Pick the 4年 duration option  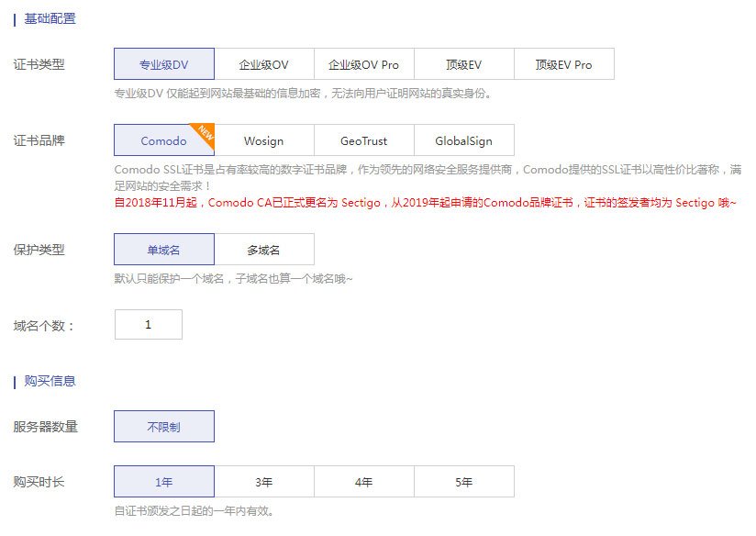(364, 481)
